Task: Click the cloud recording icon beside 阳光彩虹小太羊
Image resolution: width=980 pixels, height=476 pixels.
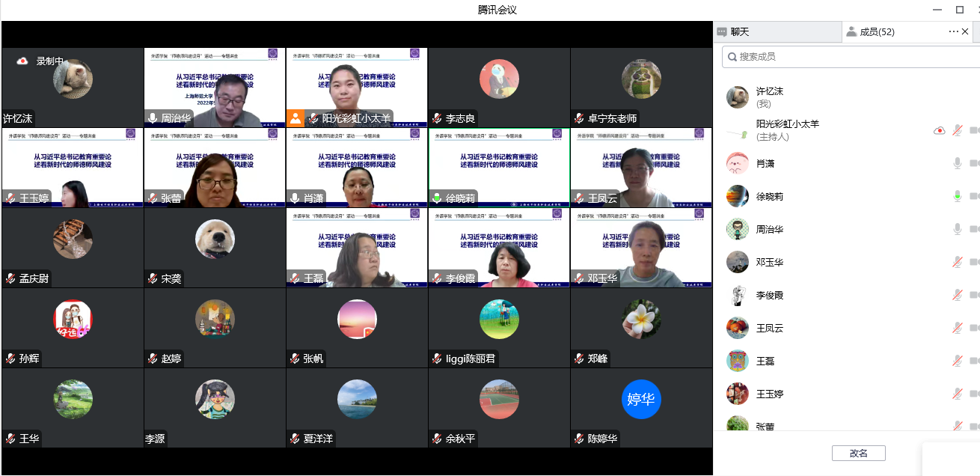Action: [x=939, y=130]
